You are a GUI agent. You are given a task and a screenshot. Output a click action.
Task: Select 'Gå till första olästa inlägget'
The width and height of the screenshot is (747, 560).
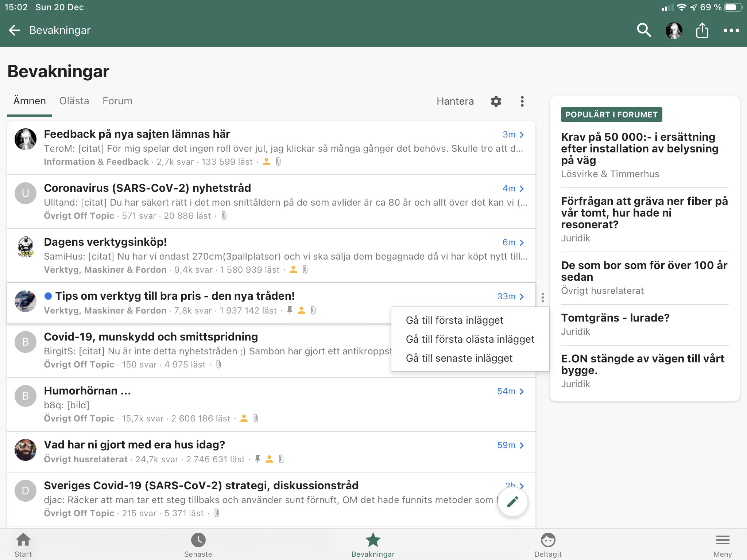coord(470,339)
